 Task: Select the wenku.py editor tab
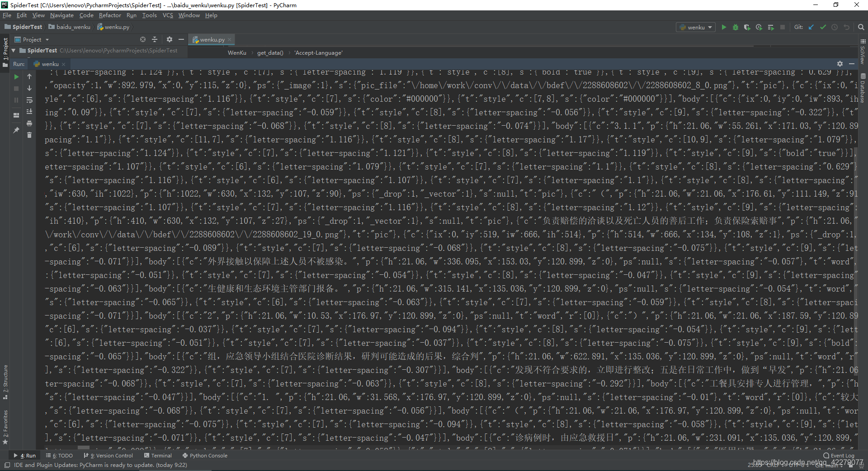click(x=212, y=39)
